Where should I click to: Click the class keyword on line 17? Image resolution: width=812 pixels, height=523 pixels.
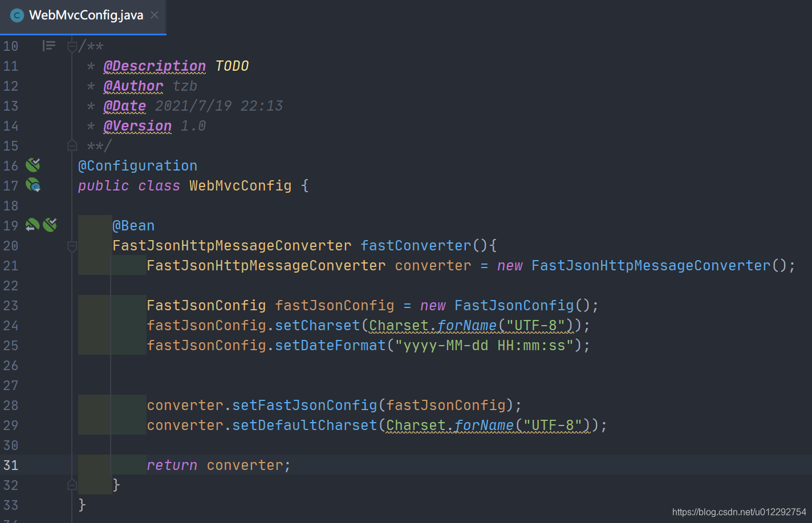click(159, 186)
